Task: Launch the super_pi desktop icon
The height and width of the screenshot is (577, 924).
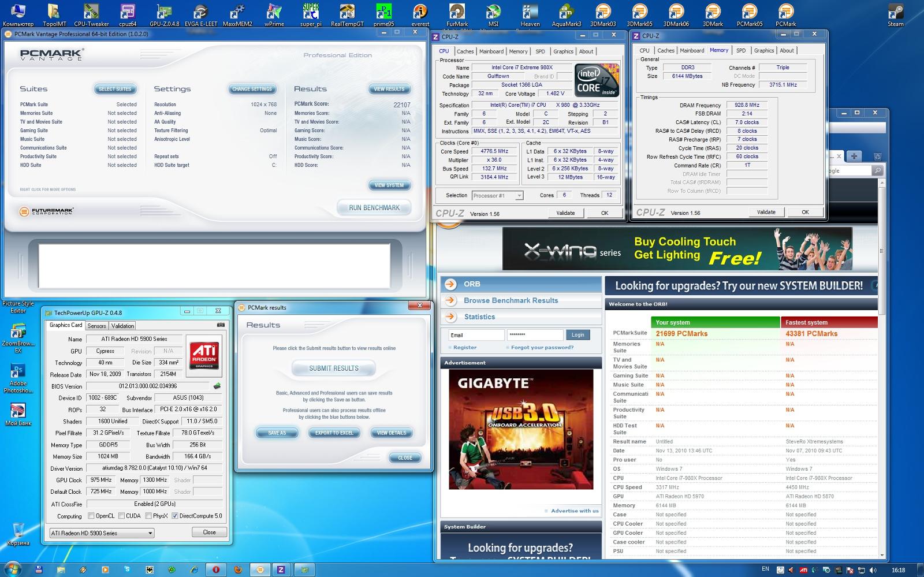Action: [311, 15]
